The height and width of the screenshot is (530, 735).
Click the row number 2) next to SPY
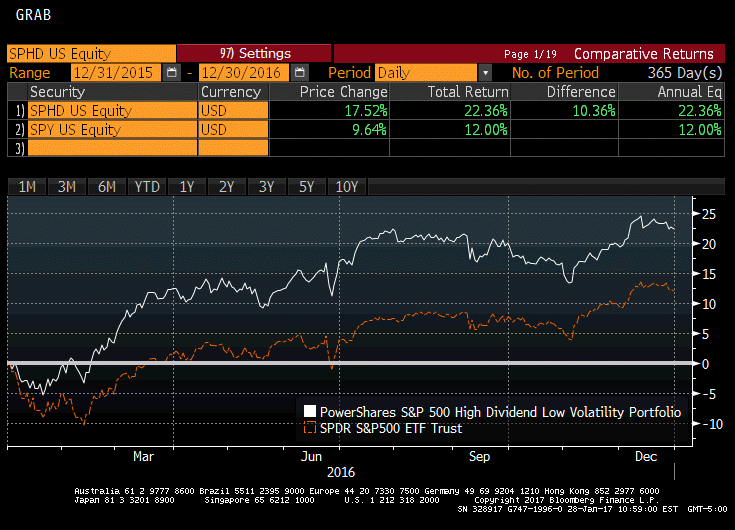click(x=19, y=130)
